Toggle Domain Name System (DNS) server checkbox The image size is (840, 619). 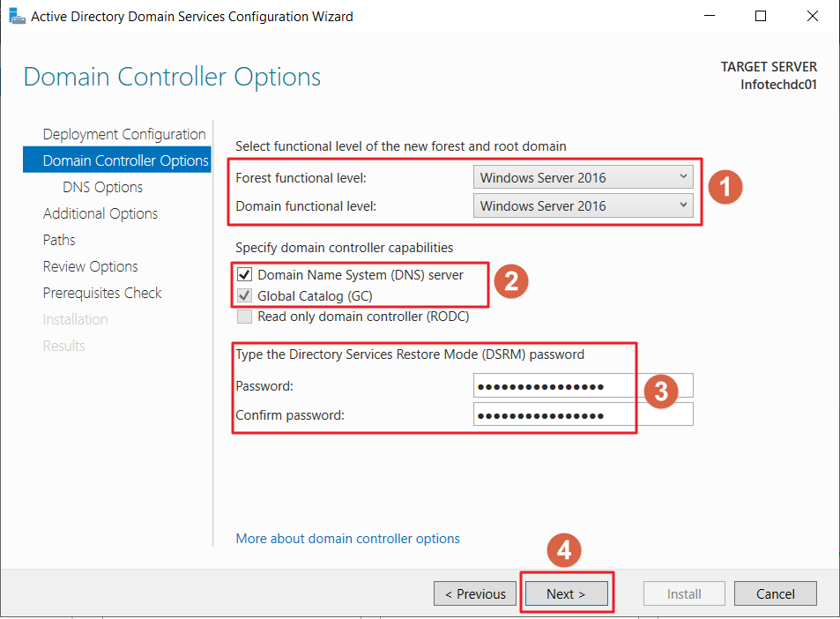(244, 275)
